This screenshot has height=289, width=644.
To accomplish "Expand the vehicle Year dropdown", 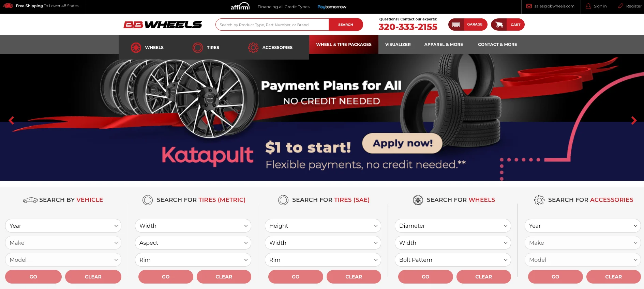I will point(63,226).
